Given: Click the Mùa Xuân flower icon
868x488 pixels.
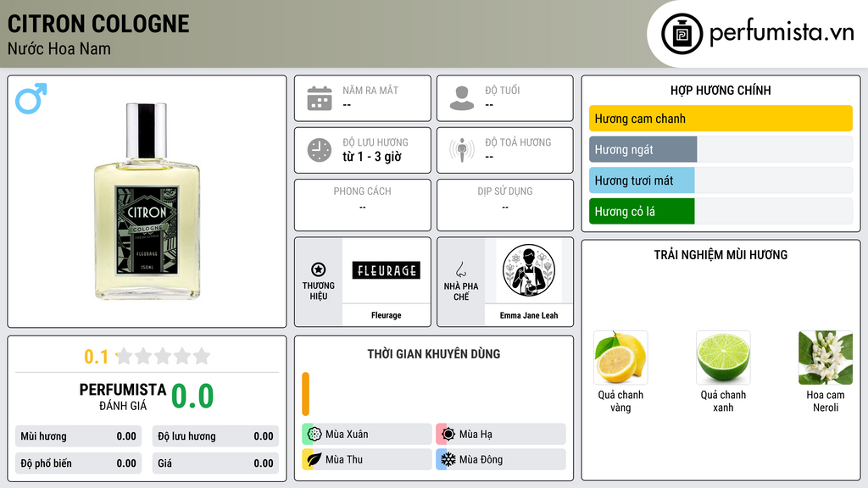Looking at the screenshot, I should tap(314, 434).
